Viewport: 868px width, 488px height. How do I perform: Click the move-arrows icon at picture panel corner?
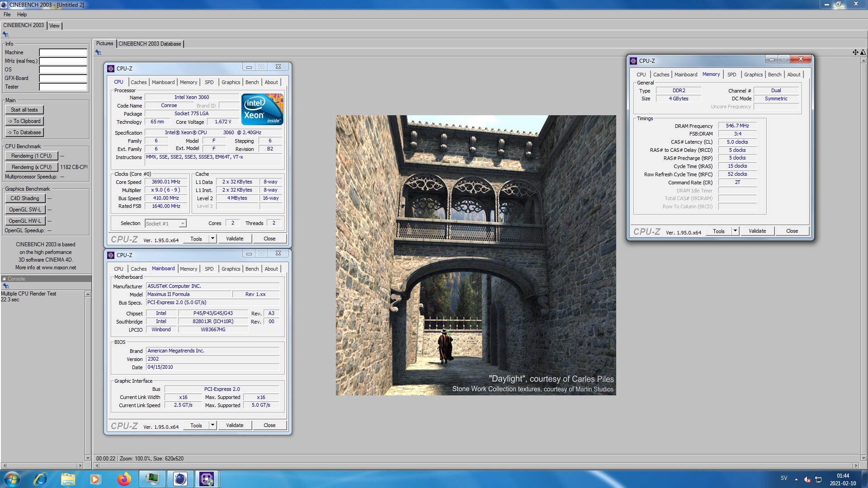point(855,52)
